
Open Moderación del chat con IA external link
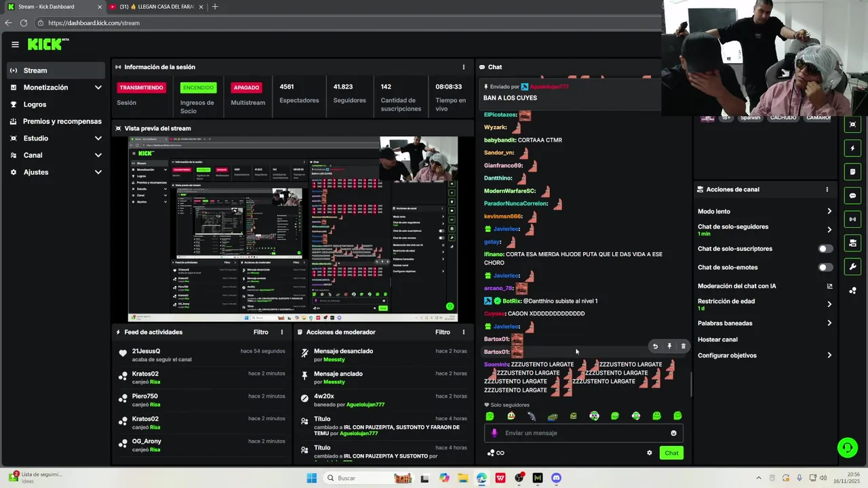click(x=829, y=286)
